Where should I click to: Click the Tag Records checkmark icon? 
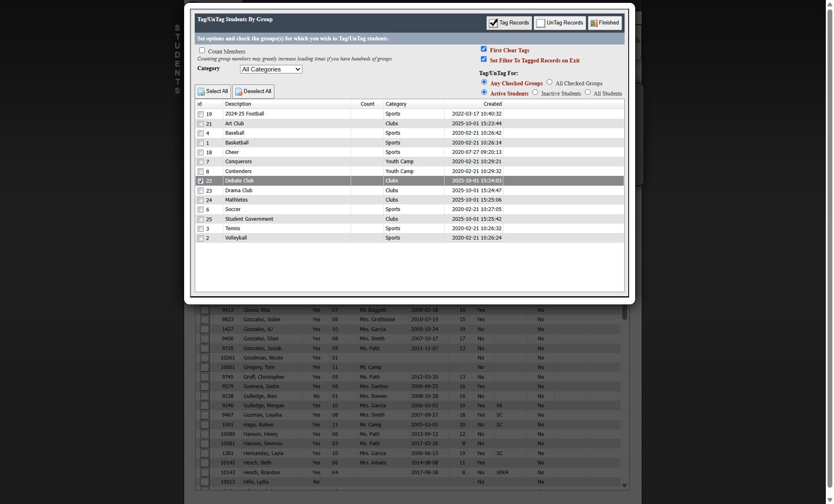point(493,23)
